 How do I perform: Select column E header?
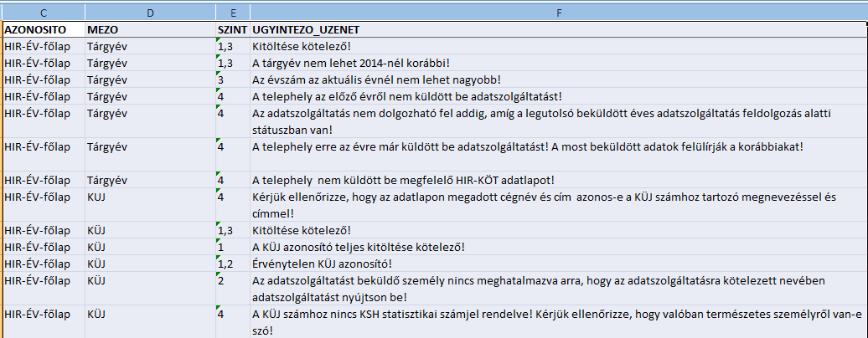[233, 12]
